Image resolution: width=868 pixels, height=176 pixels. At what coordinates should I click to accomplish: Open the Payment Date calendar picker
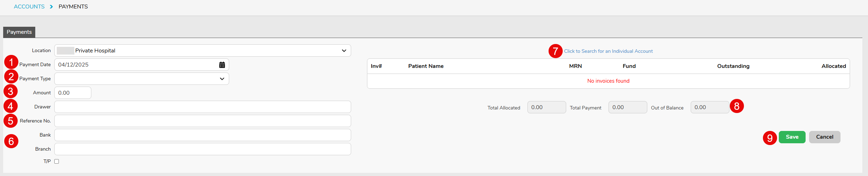[222, 65]
